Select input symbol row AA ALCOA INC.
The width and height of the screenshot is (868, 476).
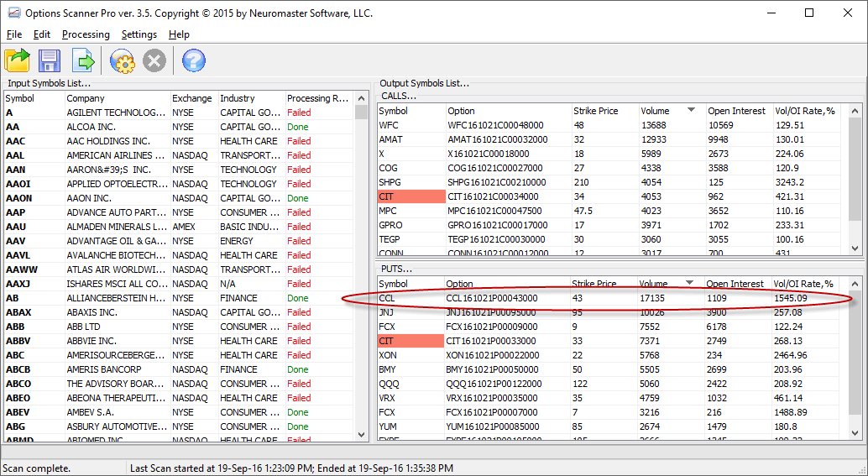coord(178,127)
